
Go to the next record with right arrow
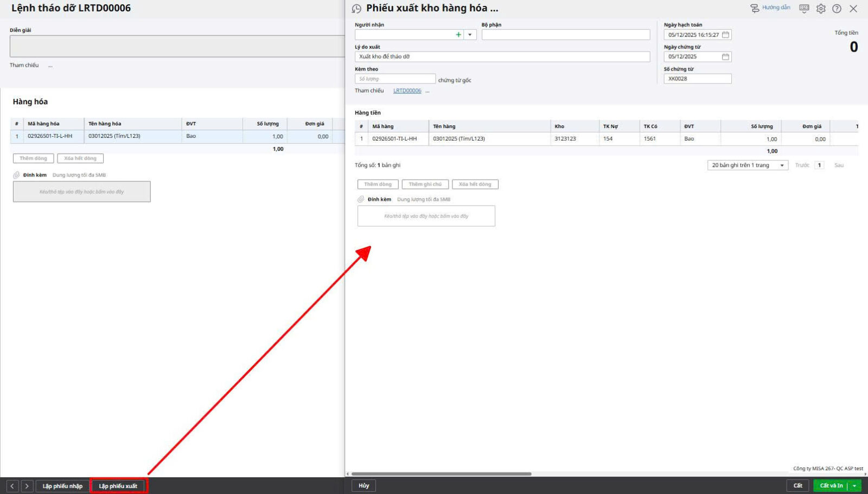click(x=27, y=486)
